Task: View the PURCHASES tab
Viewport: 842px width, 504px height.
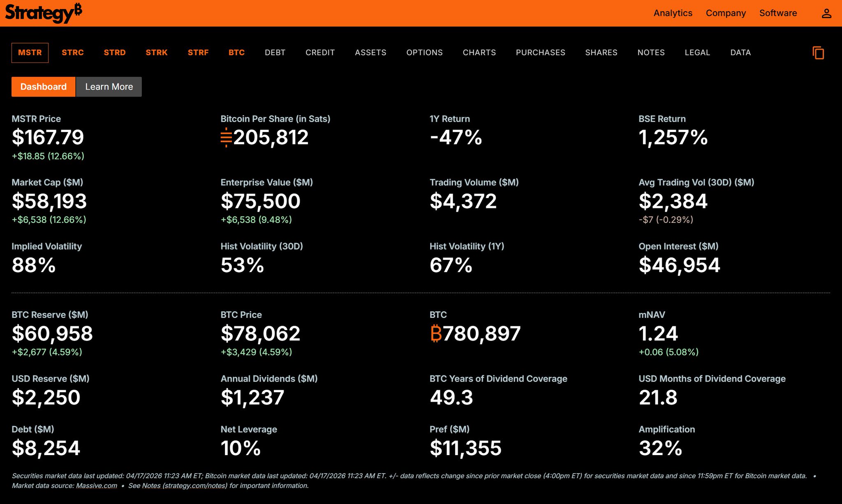Action: [540, 53]
